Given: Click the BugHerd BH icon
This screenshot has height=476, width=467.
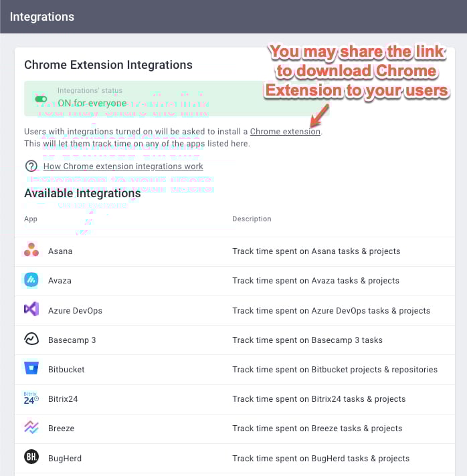Looking at the screenshot, I should click(x=31, y=457).
